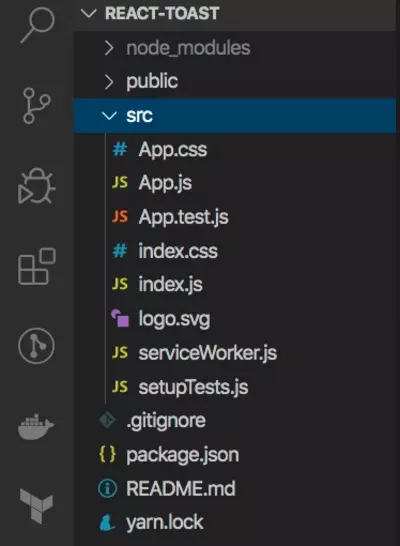The width and height of the screenshot is (400, 546).
Task: Open the Run and Debug view
Action: pos(37,186)
